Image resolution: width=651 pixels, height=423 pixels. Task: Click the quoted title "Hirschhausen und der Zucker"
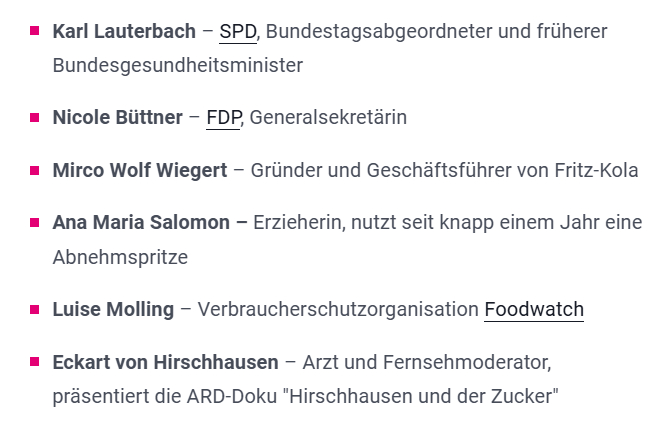421,396
